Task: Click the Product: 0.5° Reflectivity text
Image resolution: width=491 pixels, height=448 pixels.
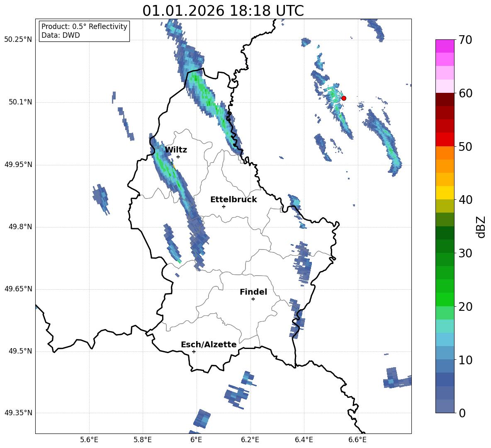Action: pyautogui.click(x=84, y=27)
